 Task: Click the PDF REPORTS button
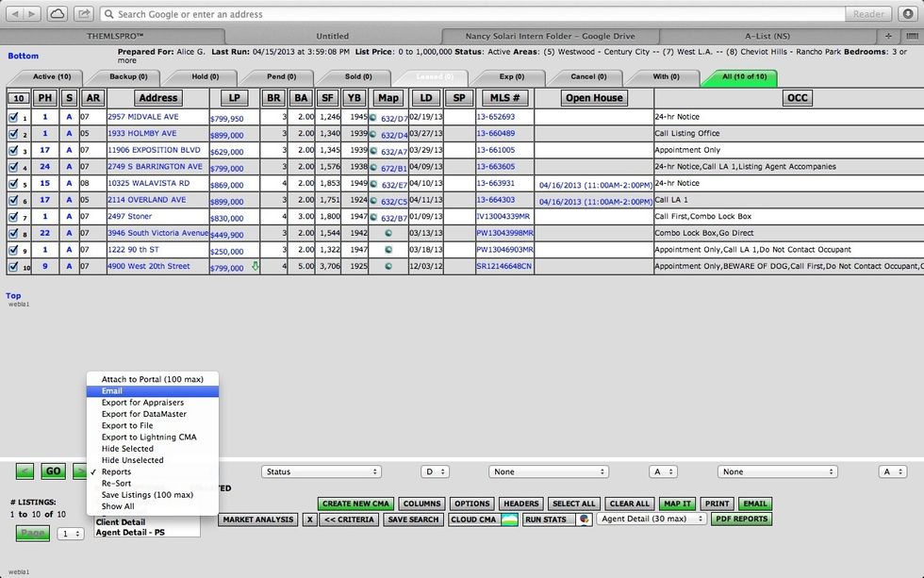741,520
